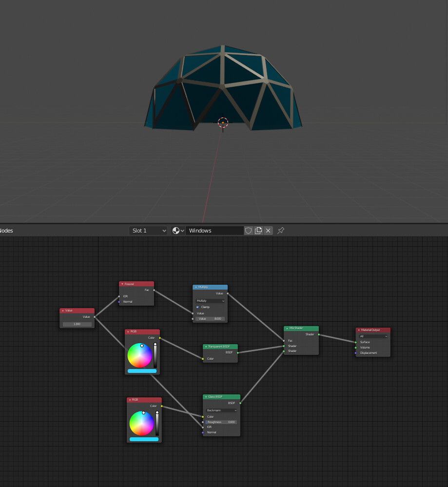Collapse the Glass BSDF node
The width and height of the screenshot is (448, 487).
[207, 397]
